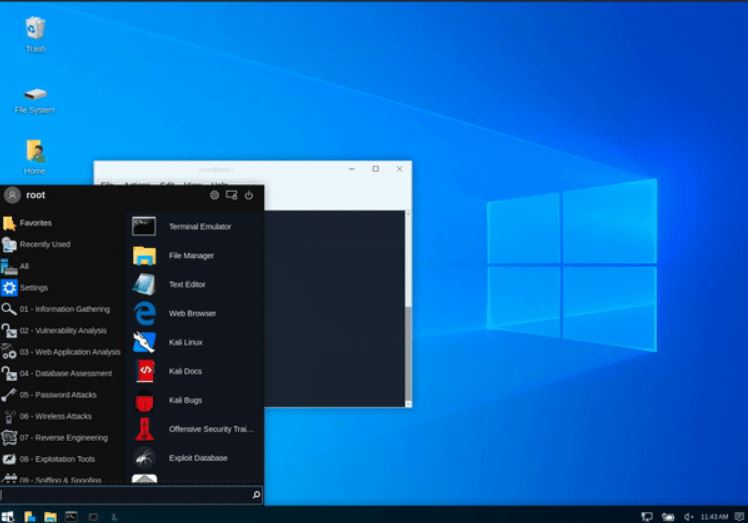Open 09 - Sniffing & Spoofing category
Screen dimensions: 748x523
[x=62, y=479]
